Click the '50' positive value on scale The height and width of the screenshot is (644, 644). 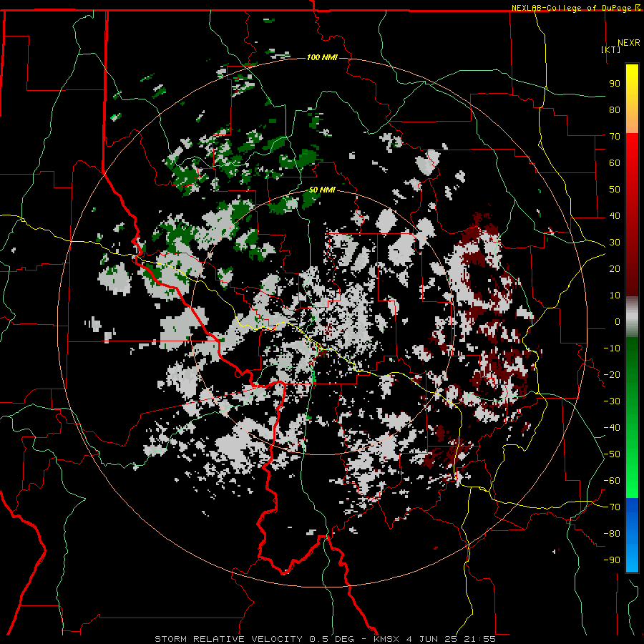[615, 190]
